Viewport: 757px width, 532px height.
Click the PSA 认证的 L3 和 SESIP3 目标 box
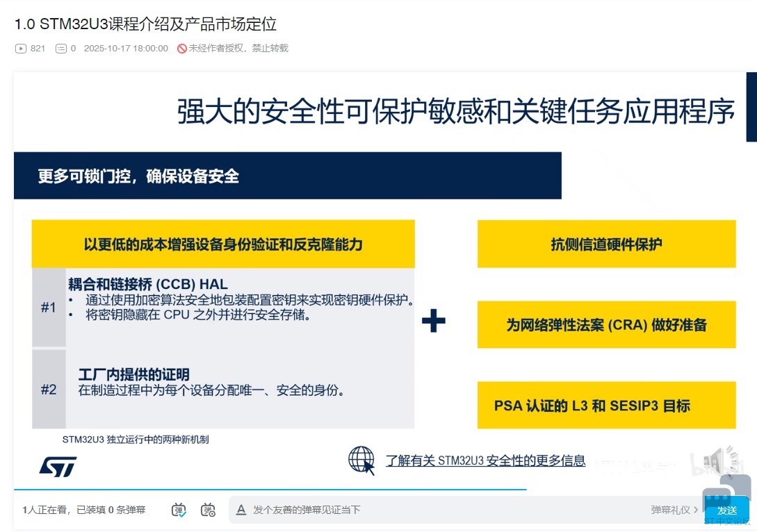click(606, 405)
